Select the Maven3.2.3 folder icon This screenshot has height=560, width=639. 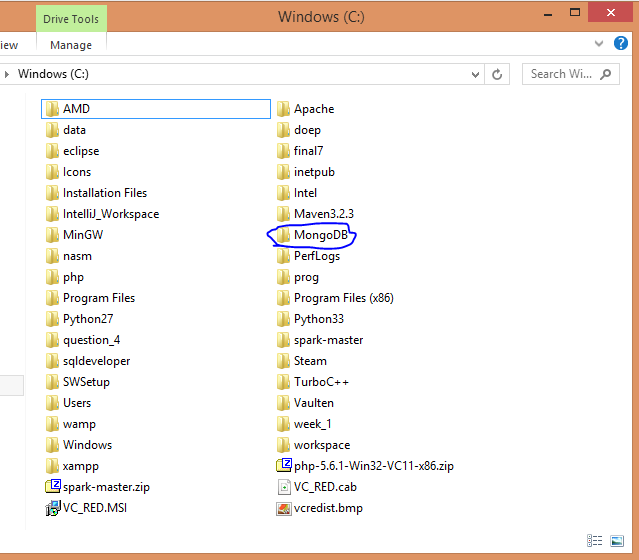283,214
